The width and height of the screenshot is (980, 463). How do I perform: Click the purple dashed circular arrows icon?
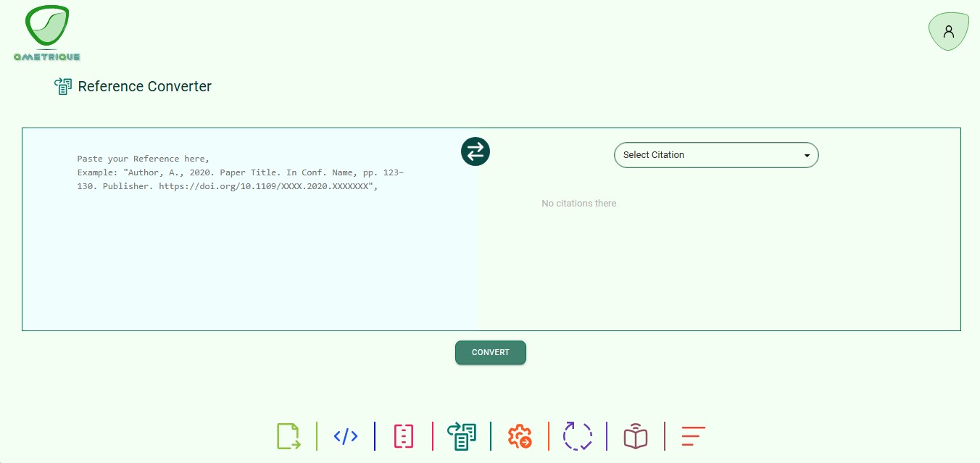(578, 436)
